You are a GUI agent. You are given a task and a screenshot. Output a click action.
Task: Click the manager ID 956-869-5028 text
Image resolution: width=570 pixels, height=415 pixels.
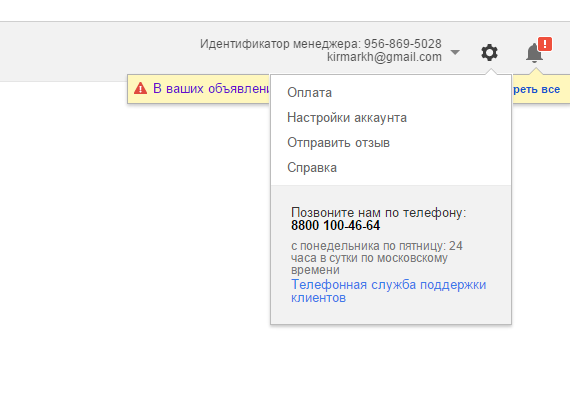click(403, 44)
